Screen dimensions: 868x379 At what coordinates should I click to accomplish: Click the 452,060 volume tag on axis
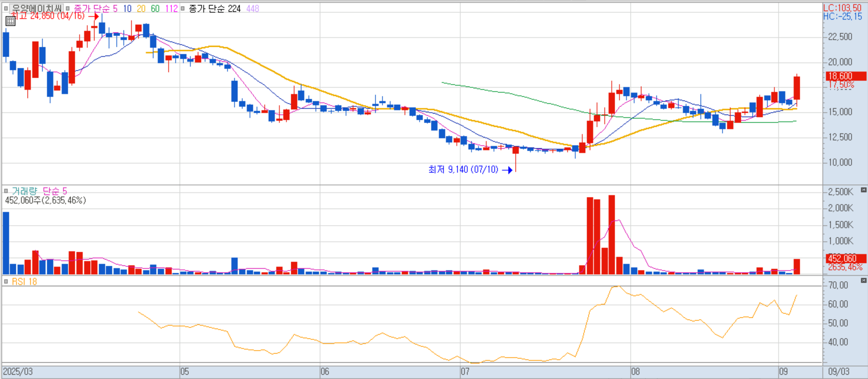tap(846, 258)
